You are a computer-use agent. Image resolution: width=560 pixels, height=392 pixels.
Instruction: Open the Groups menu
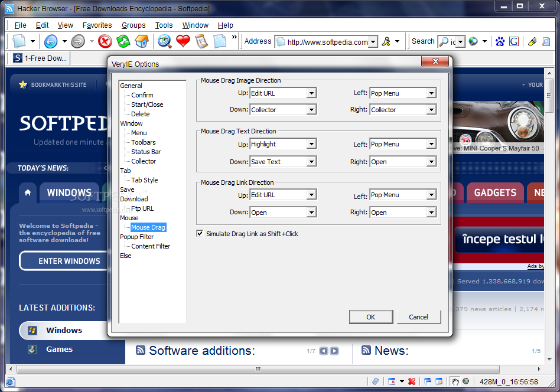pyautogui.click(x=134, y=25)
